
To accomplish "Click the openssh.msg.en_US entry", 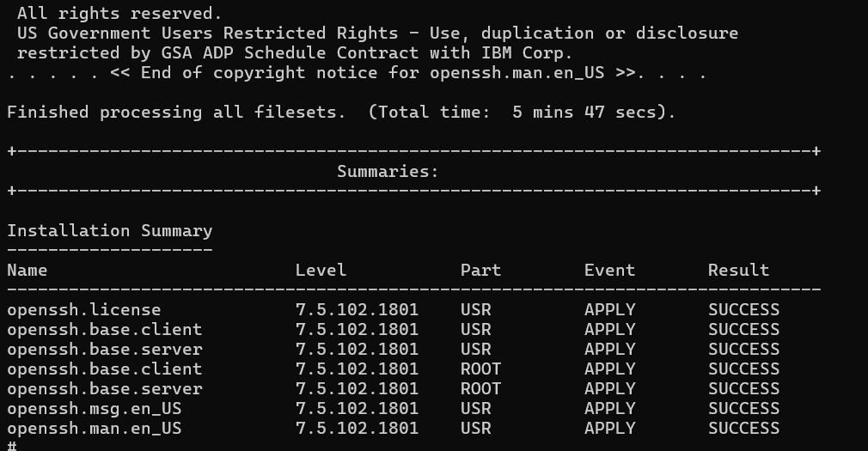I will [95, 409].
